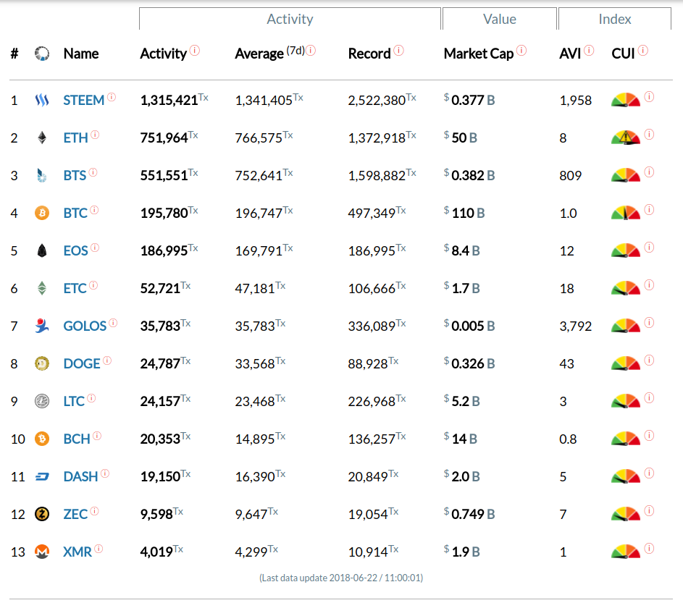Click the black EOS logo icon
The width and height of the screenshot is (683, 616).
[x=42, y=250]
